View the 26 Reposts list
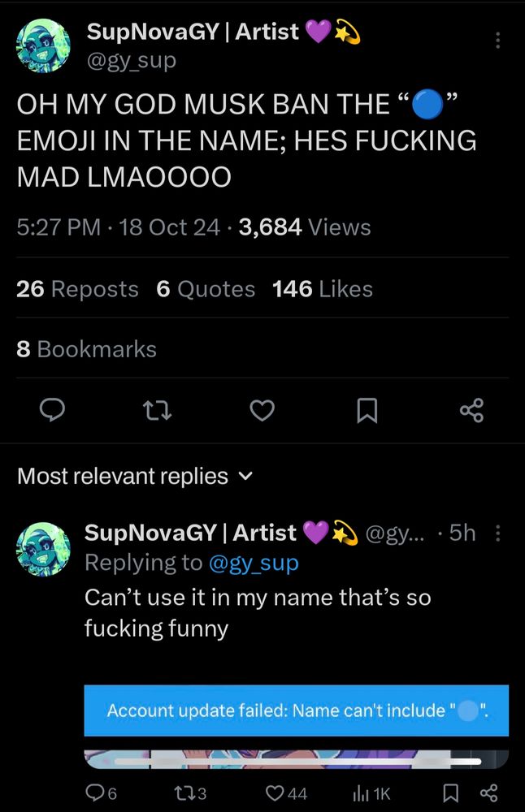The image size is (525, 812). (x=77, y=289)
